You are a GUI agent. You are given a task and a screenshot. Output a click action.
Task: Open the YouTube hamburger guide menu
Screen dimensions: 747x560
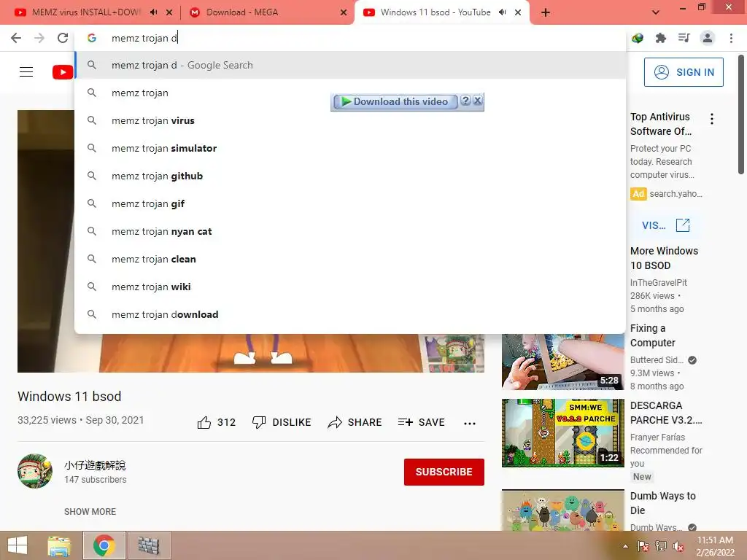pos(26,72)
